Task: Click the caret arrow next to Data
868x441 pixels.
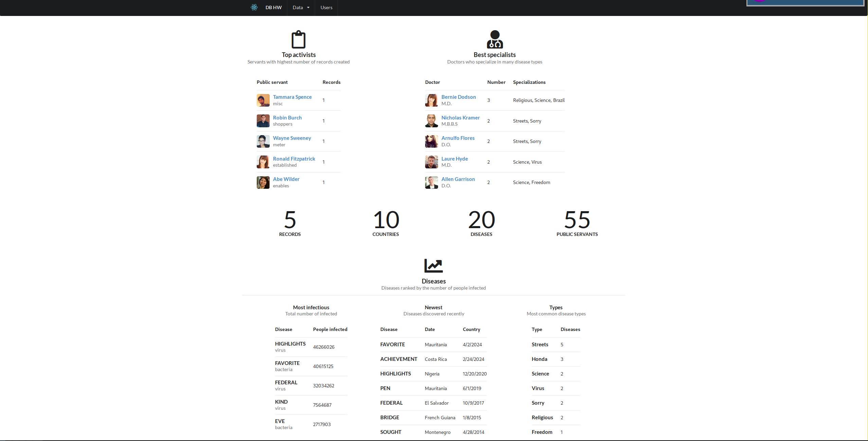Action: pos(308,7)
